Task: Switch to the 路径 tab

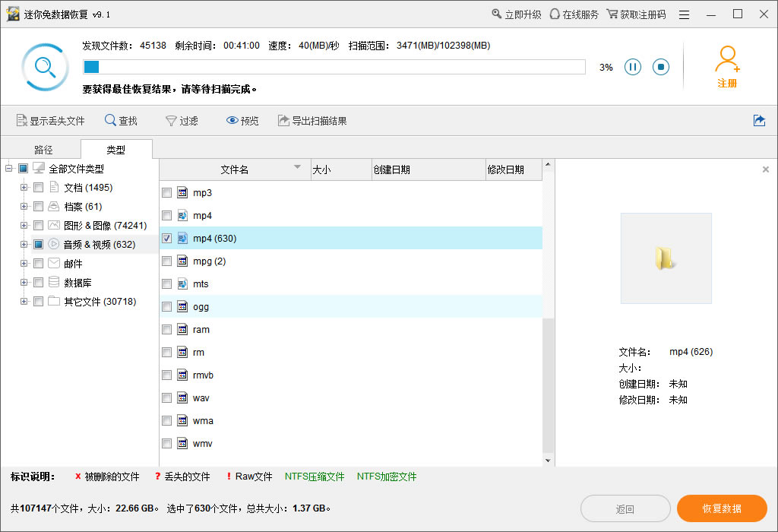Action: coord(43,149)
